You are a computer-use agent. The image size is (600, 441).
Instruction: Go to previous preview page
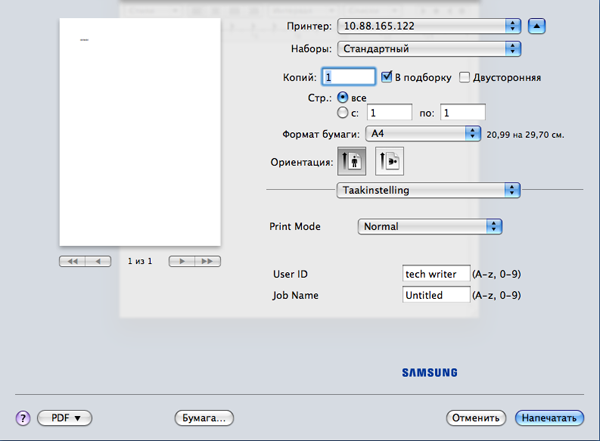click(x=98, y=261)
